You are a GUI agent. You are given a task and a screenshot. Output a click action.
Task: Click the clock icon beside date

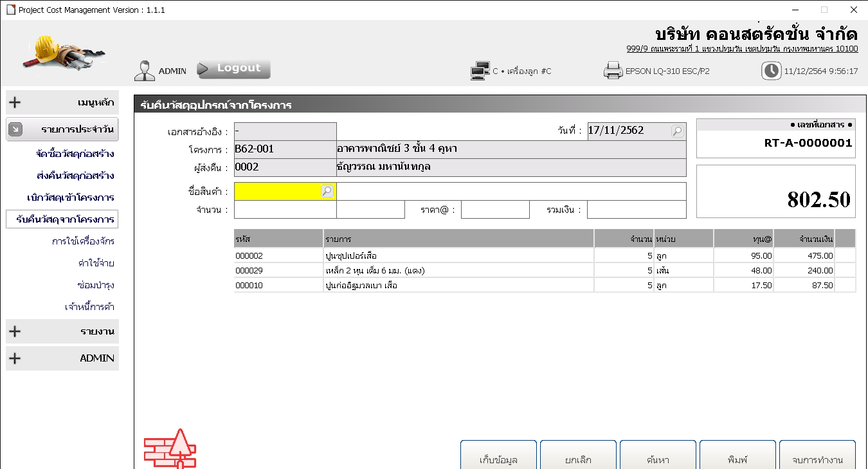click(771, 71)
